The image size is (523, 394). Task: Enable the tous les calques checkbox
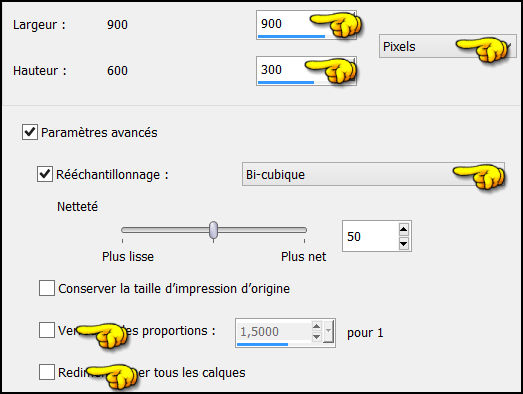pyautogui.click(x=47, y=372)
